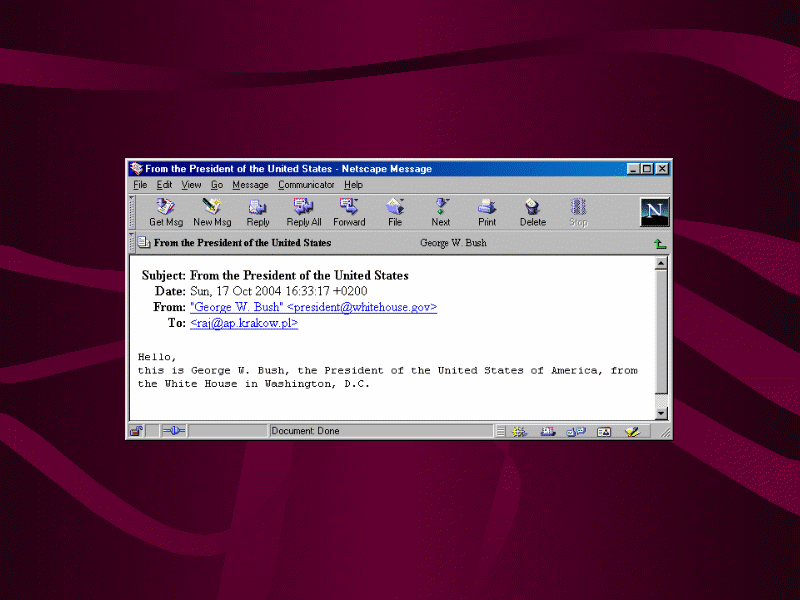Click the subject text in message header

[x=299, y=276]
